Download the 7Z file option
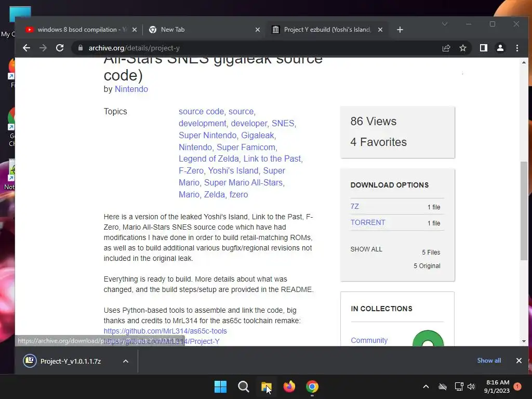 point(354,207)
